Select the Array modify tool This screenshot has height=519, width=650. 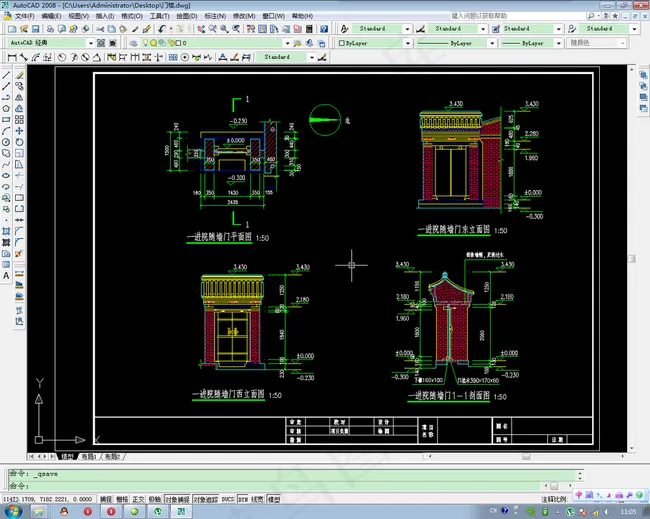[19, 120]
